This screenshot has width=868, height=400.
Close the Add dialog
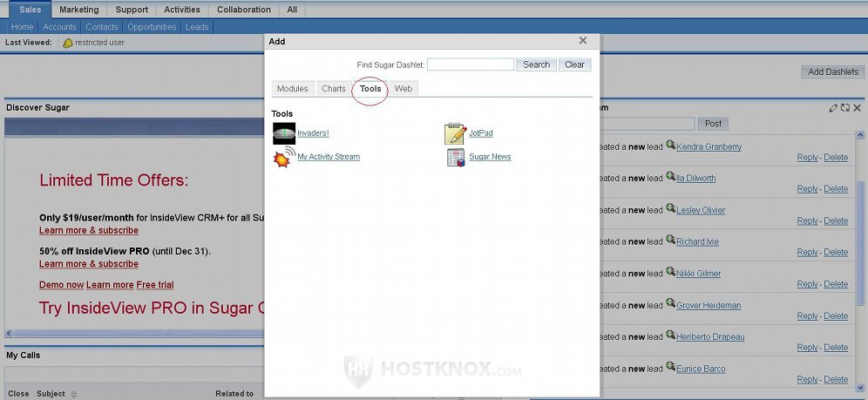point(582,40)
